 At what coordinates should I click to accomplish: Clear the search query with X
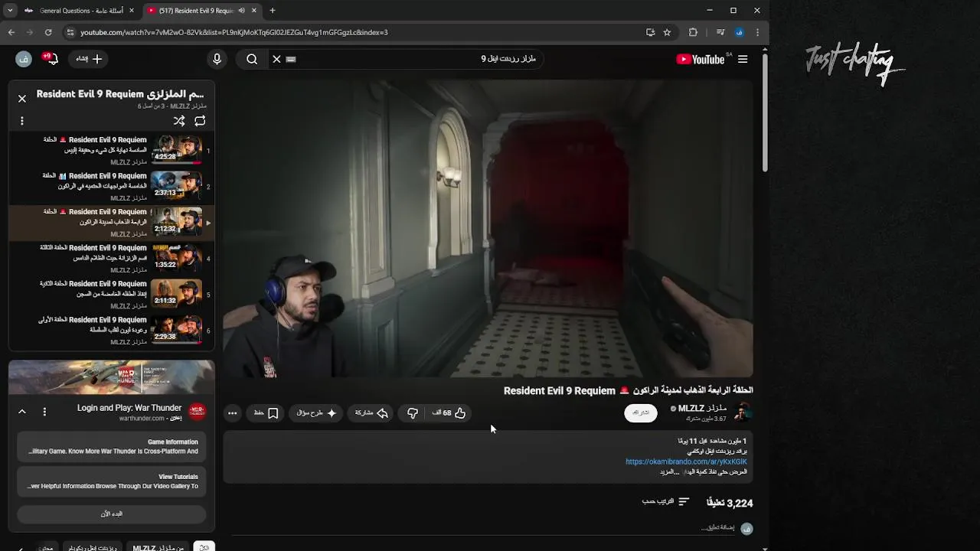[x=276, y=59]
